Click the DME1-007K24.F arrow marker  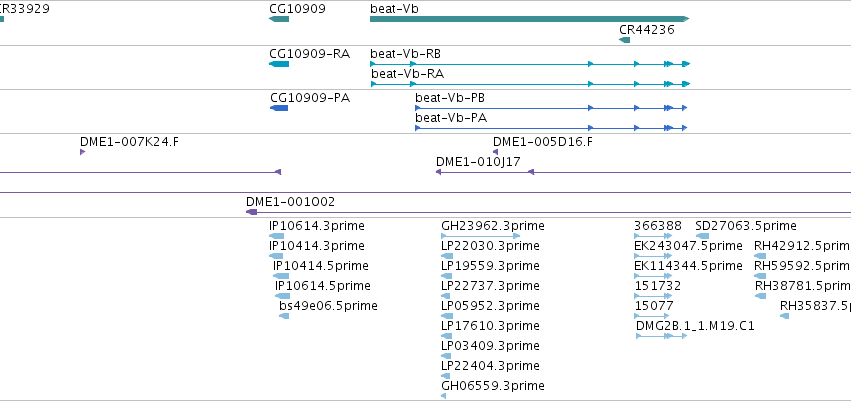[x=82, y=152]
